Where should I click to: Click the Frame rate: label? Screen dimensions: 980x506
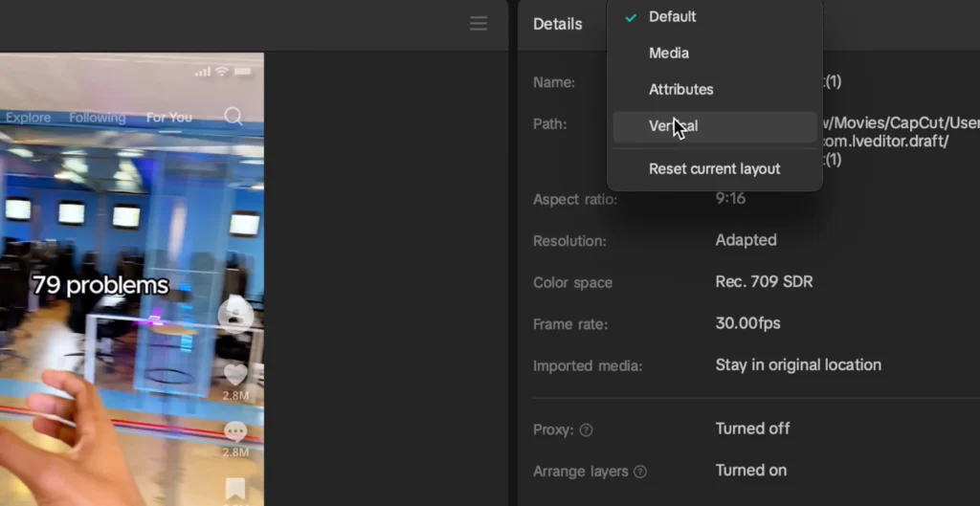570,325
